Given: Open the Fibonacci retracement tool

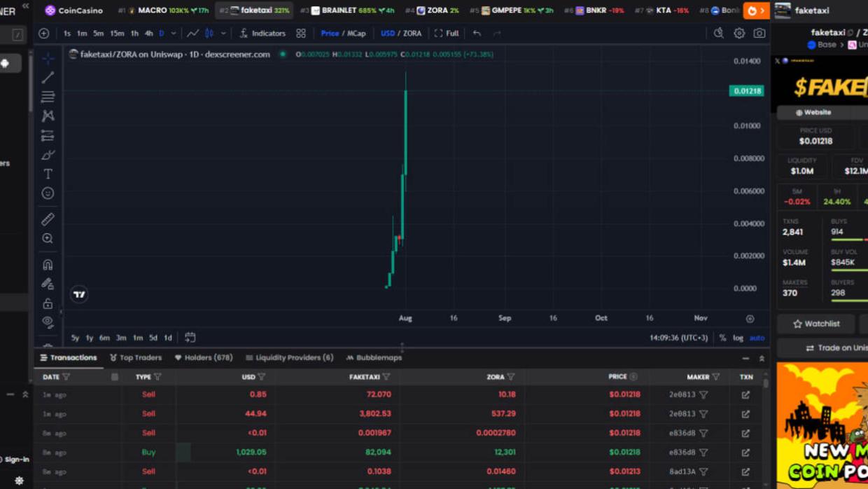Looking at the screenshot, I should tap(48, 97).
